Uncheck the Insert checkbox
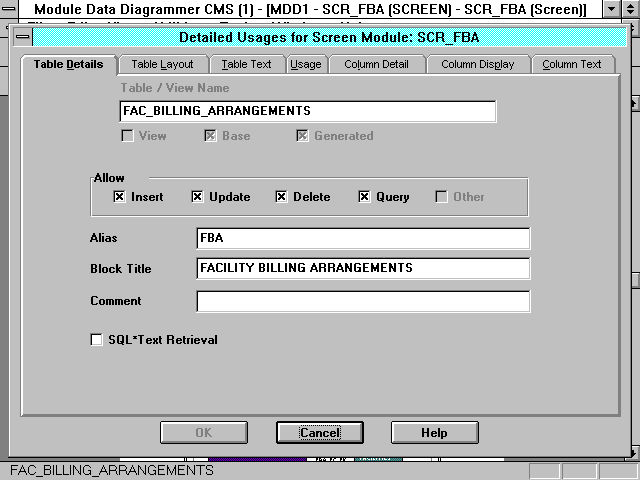Viewport: 640px width, 480px height. click(x=119, y=197)
